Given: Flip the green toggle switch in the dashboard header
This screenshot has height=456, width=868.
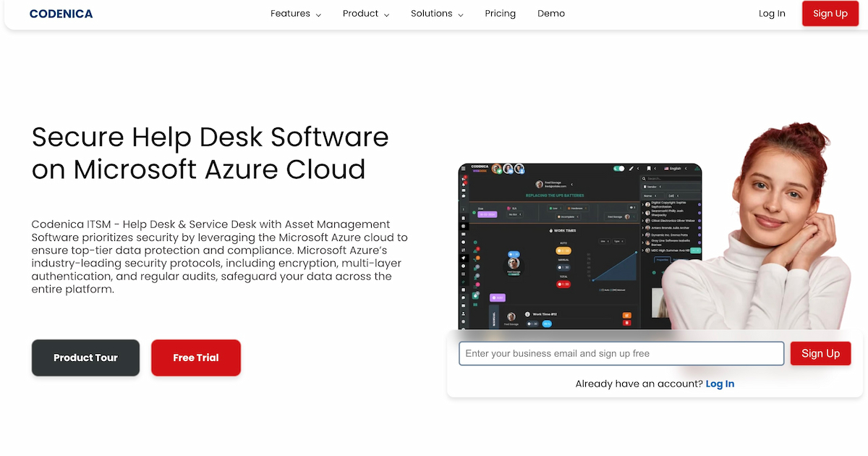Looking at the screenshot, I should pos(618,169).
